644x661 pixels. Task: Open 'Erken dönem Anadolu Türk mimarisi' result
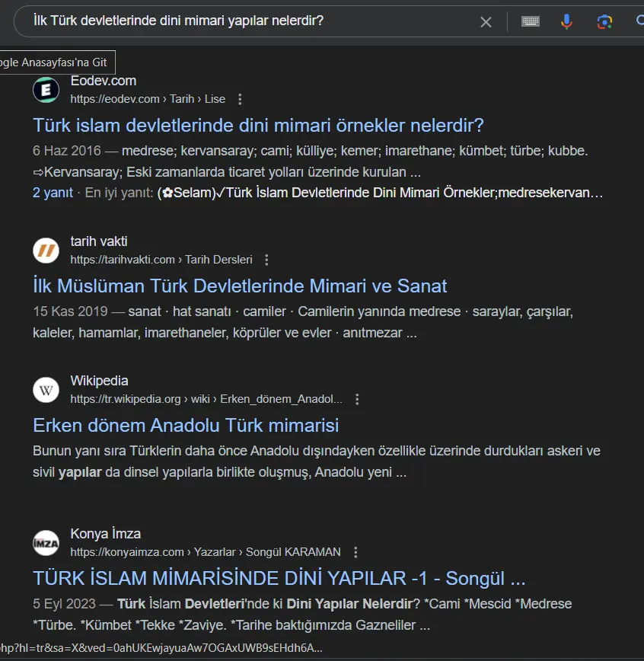click(186, 426)
